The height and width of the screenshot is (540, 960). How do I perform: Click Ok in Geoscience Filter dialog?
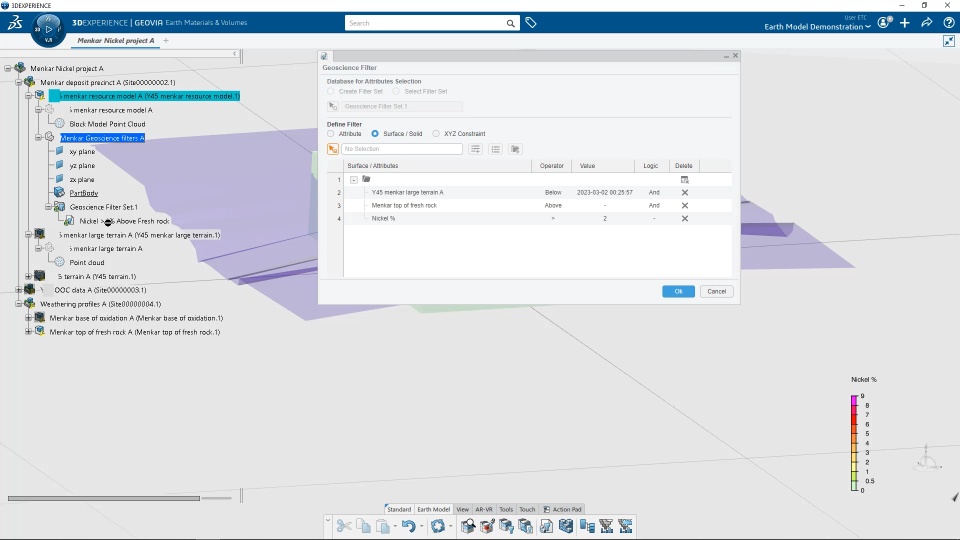click(678, 291)
